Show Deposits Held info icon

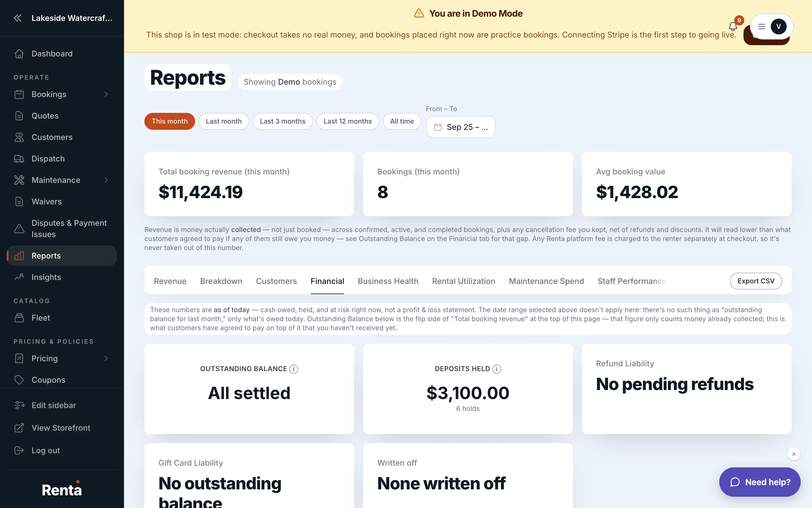pyautogui.click(x=497, y=369)
